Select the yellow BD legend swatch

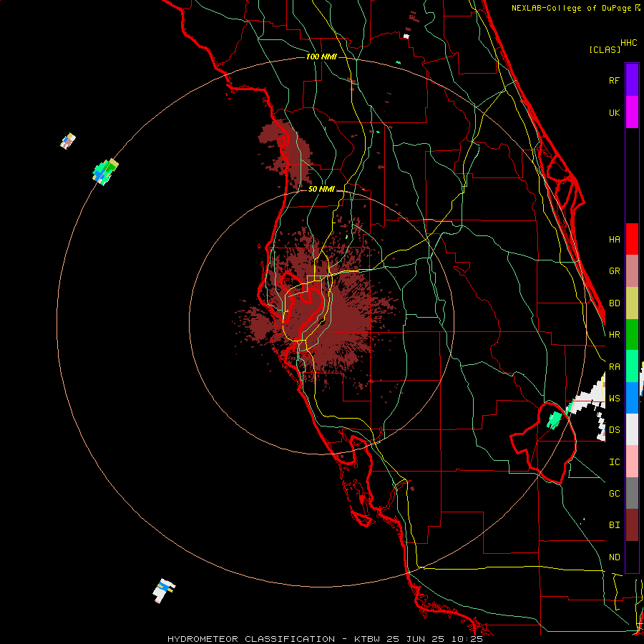point(632,303)
